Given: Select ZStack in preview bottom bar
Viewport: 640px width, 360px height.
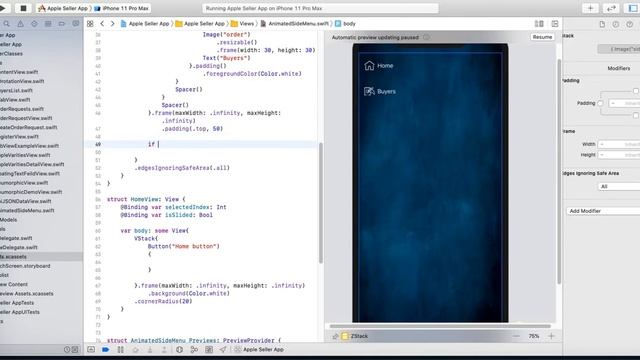Looking at the screenshot, I should pyautogui.click(x=355, y=336).
